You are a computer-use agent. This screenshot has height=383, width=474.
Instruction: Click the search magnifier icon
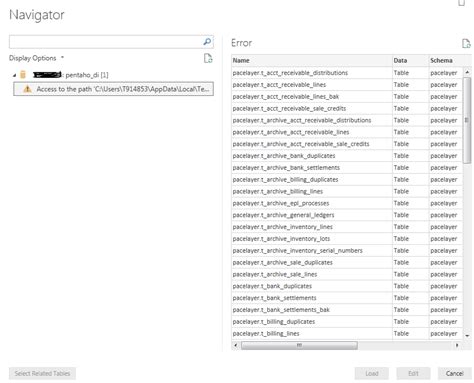[207, 42]
